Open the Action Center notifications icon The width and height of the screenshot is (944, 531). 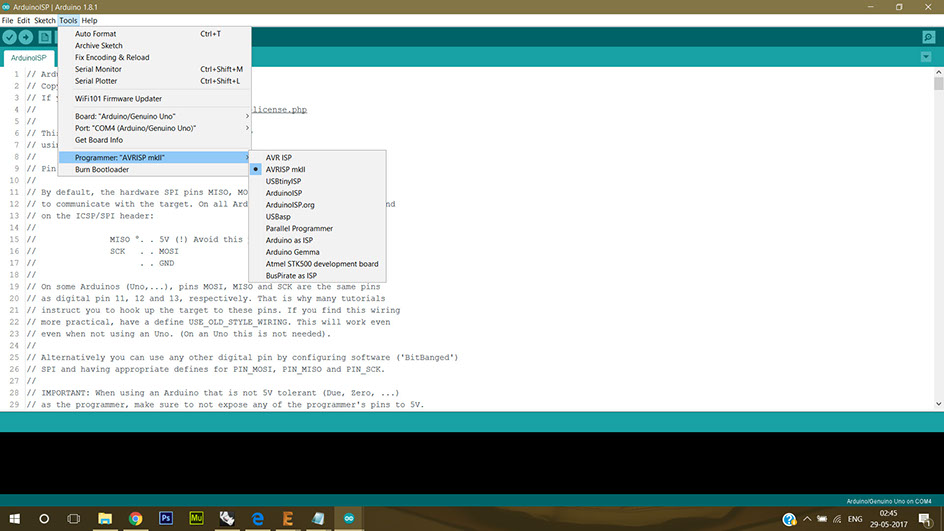point(925,519)
